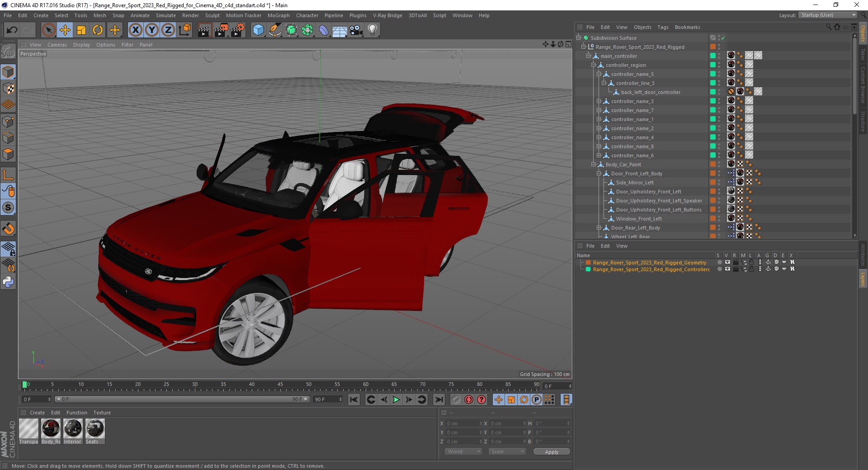Switch to Model mode in left sidebar
The width and height of the screenshot is (868, 470).
[x=8, y=72]
